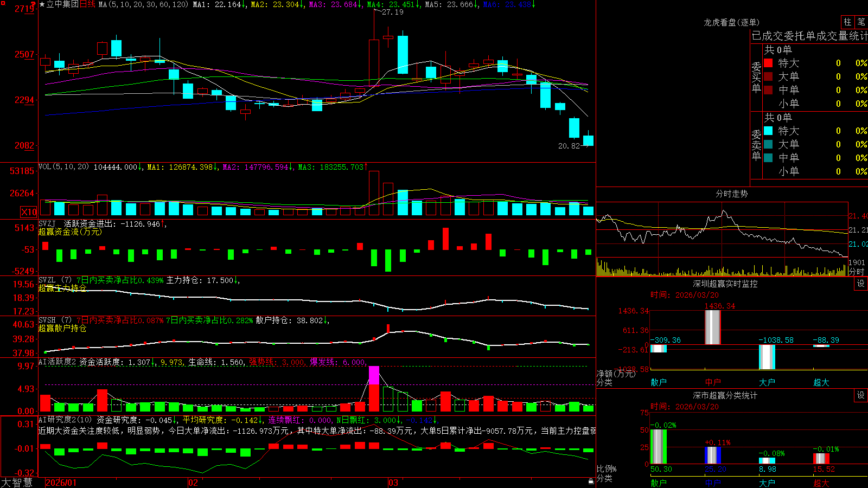This screenshot has height=488, width=868.
Task: Click the 50.30 散户 bar in 分类统计
Action: [659, 446]
